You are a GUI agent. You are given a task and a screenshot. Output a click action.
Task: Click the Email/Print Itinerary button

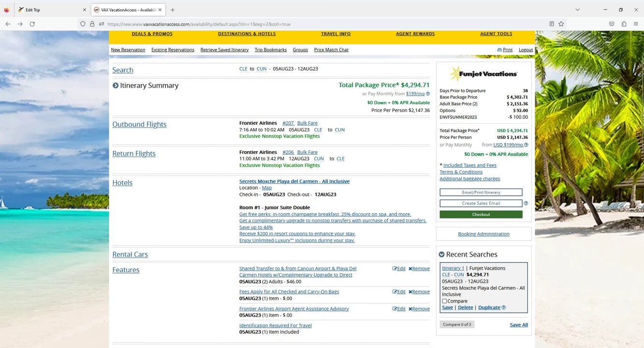pos(481,192)
